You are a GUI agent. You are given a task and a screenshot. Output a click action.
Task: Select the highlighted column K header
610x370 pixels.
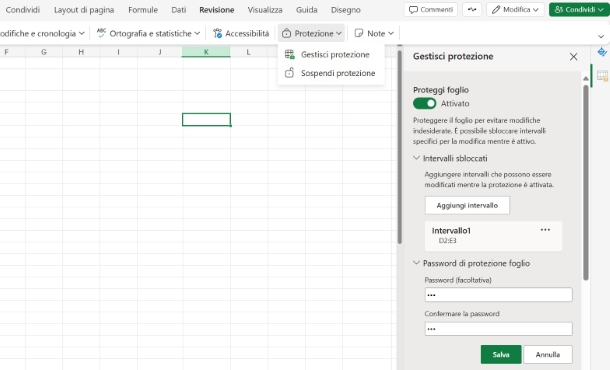[206, 52]
